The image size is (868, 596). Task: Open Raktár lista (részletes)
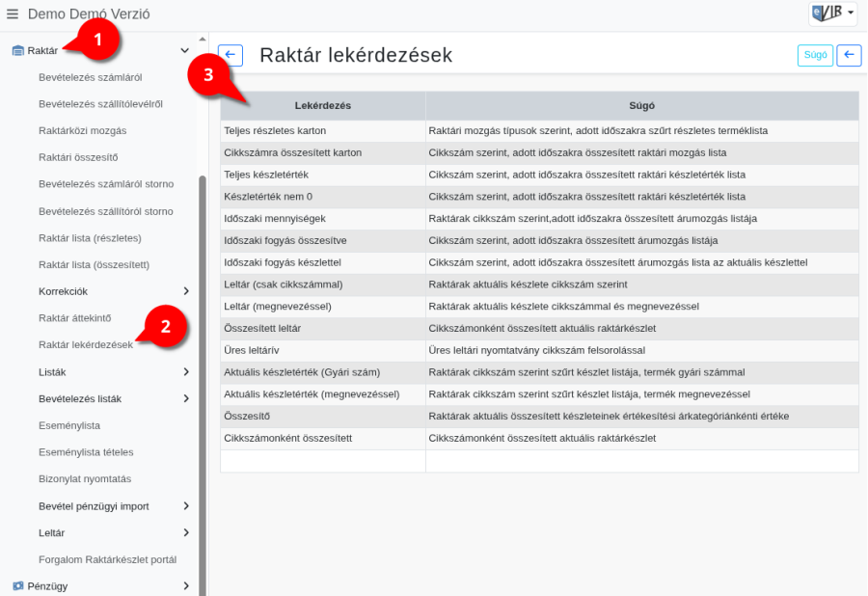pos(91,238)
